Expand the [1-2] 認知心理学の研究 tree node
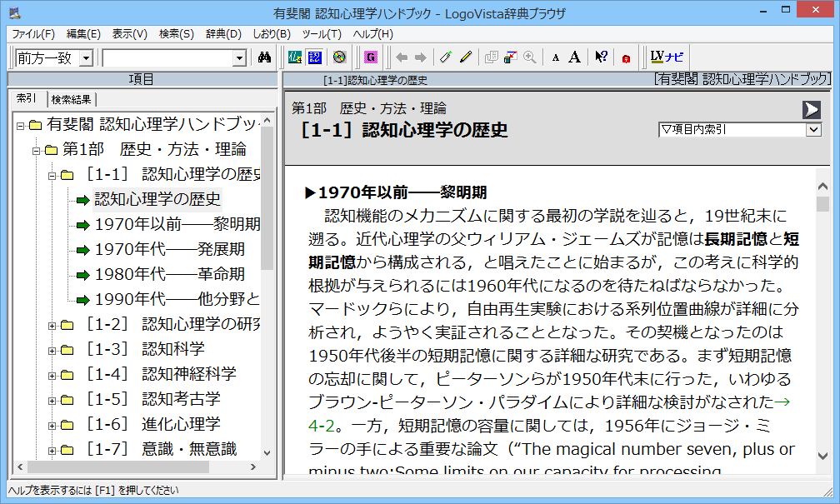The width and height of the screenshot is (840, 504). point(52,325)
